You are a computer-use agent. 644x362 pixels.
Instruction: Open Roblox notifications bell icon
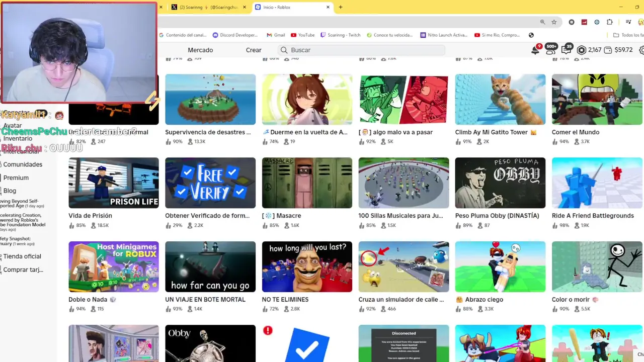coord(536,50)
